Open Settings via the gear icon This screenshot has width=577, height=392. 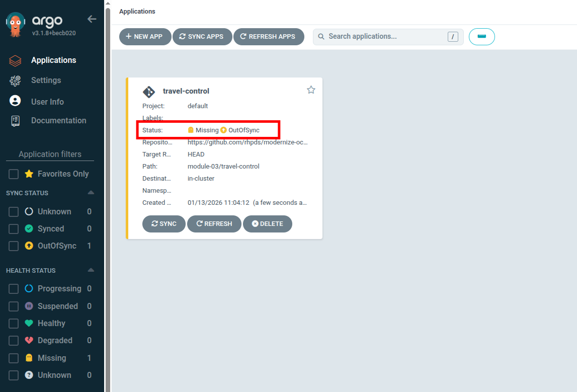(14, 81)
